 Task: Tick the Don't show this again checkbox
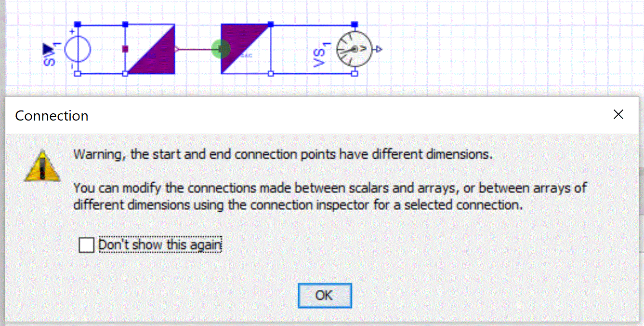87,245
